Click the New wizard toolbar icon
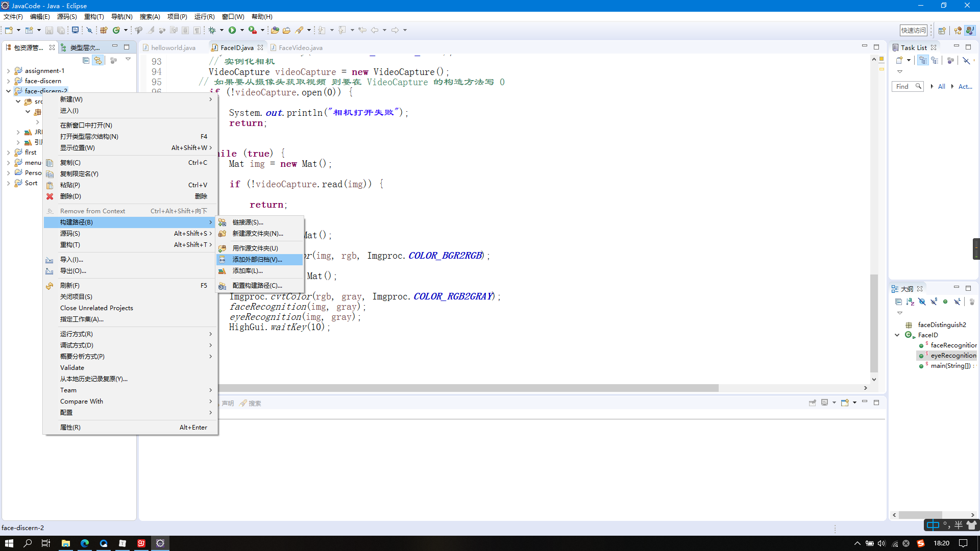The width and height of the screenshot is (980, 551). [9, 30]
